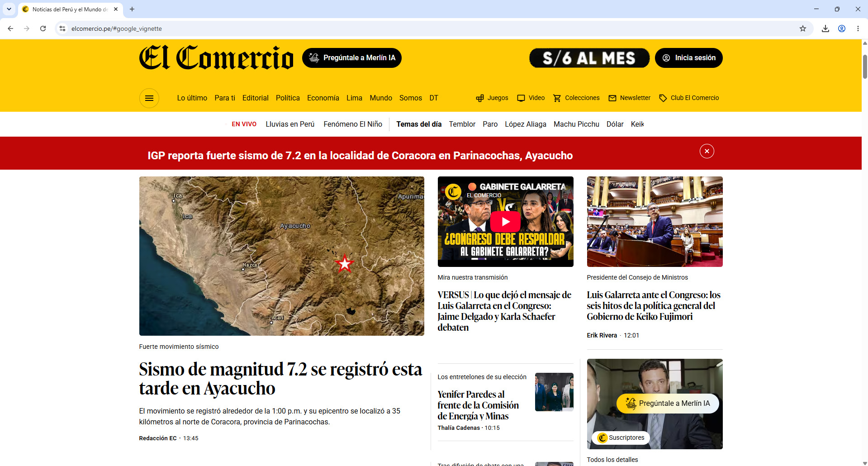Reload the page
The height and width of the screenshot is (466, 868).
click(x=43, y=29)
